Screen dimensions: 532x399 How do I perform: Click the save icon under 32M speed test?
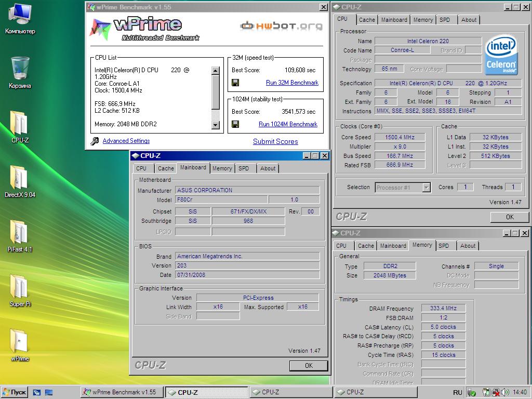(x=235, y=83)
